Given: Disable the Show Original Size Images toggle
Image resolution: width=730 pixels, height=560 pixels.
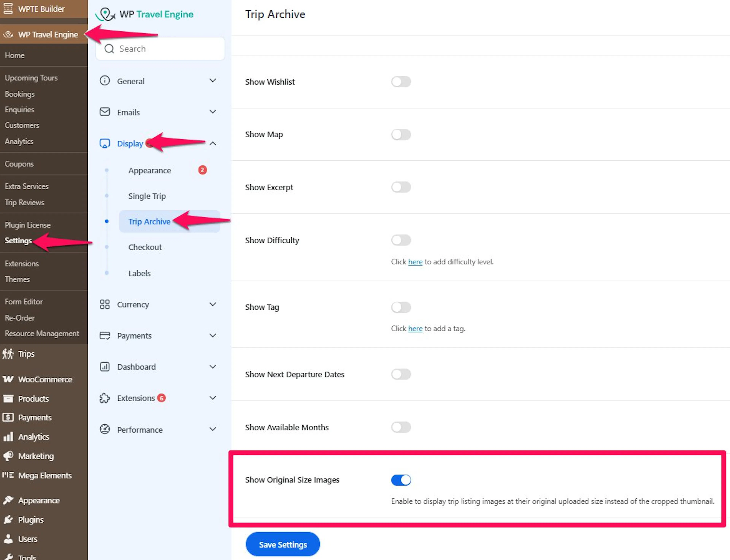Looking at the screenshot, I should (x=401, y=480).
